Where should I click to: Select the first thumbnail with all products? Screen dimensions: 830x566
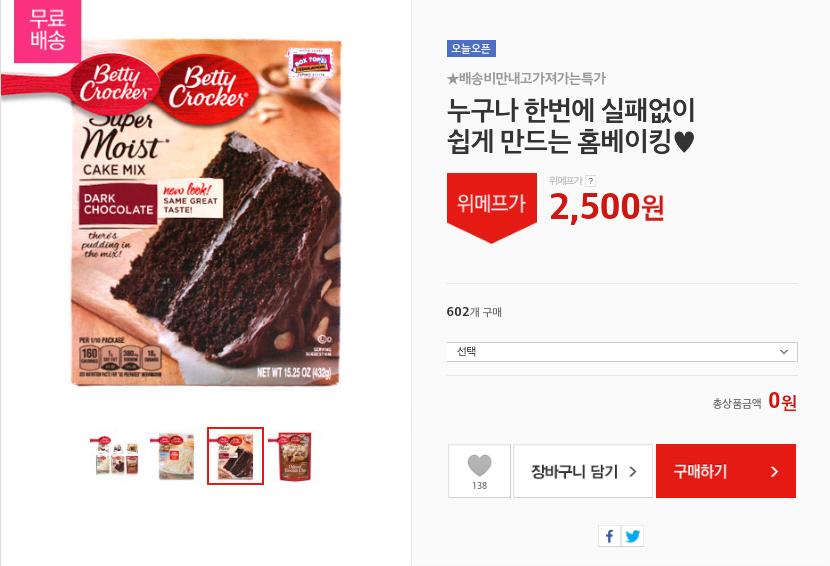tap(117, 455)
